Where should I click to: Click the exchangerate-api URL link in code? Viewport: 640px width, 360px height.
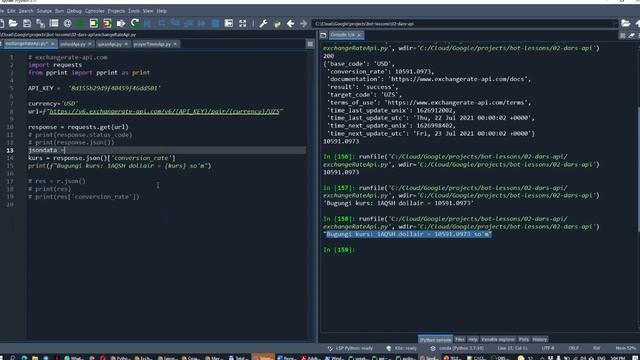coord(164,111)
